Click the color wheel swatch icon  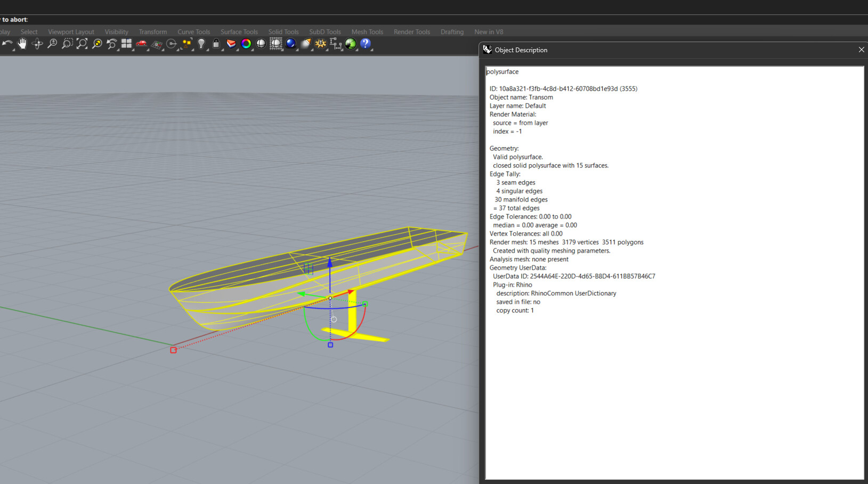(x=246, y=44)
